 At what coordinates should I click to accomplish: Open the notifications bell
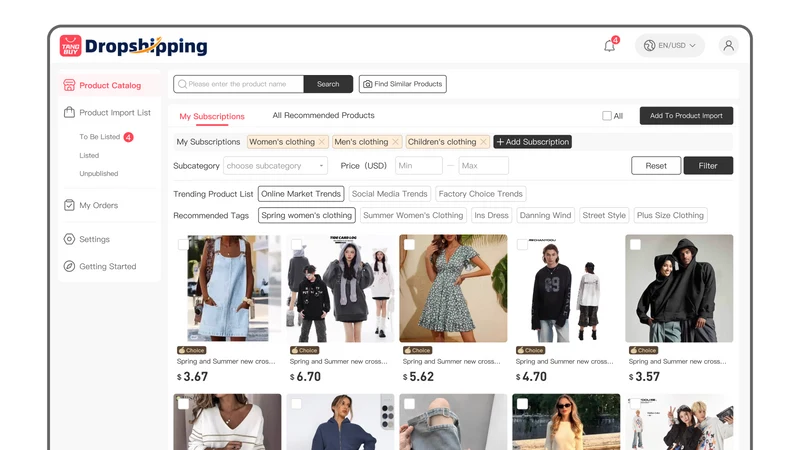(609, 46)
